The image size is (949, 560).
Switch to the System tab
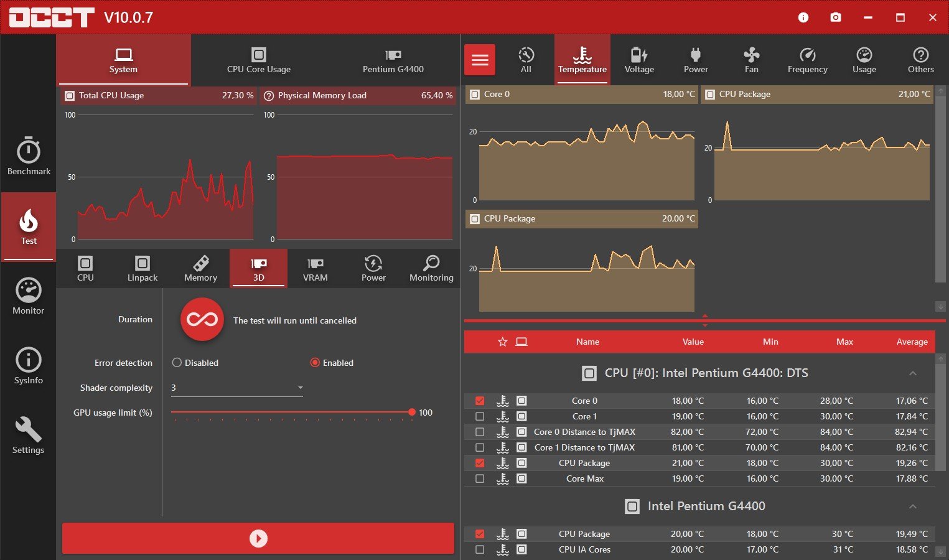(x=123, y=60)
